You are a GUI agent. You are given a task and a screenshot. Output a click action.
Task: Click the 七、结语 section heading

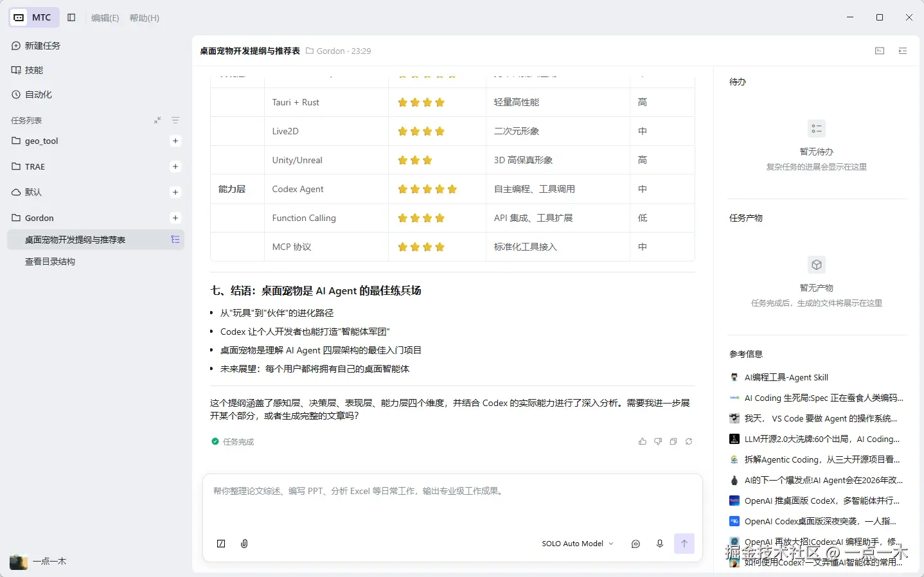315,290
